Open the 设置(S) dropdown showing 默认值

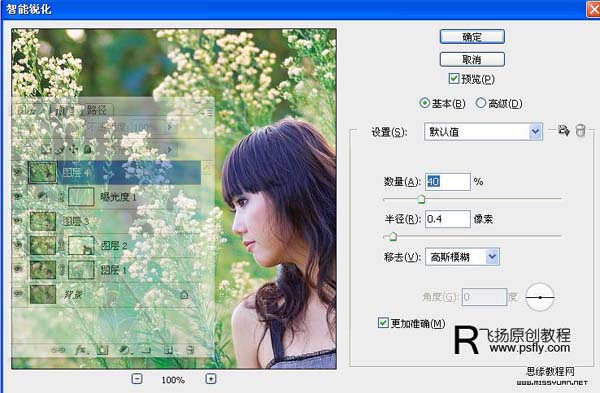(x=483, y=132)
